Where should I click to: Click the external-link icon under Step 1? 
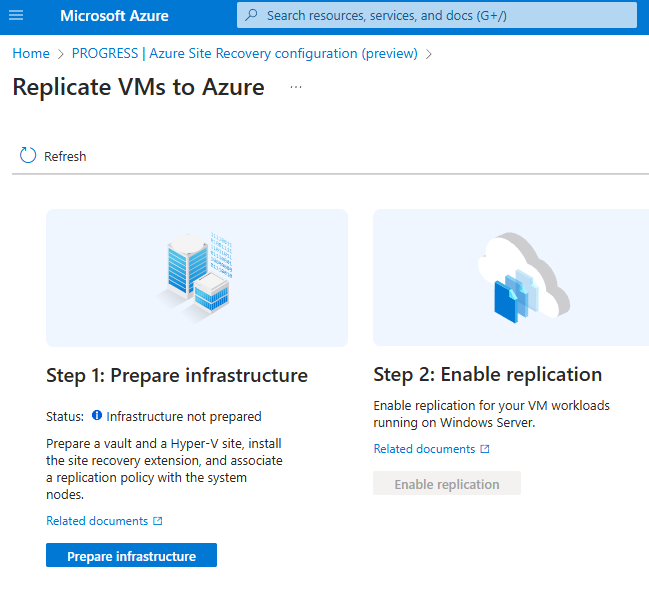pos(158,521)
